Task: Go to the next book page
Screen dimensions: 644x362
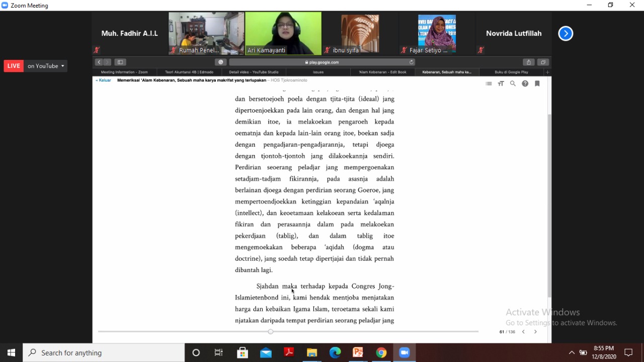Action: (x=535, y=332)
